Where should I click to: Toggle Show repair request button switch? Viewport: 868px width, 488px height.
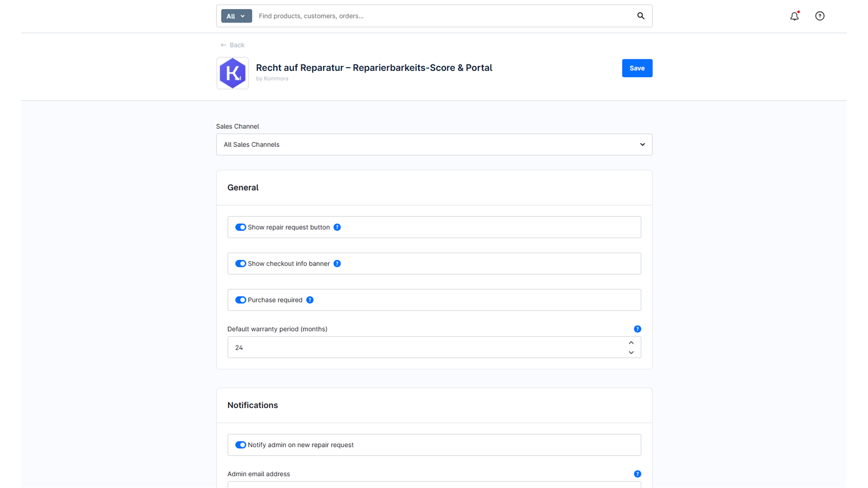coord(241,227)
